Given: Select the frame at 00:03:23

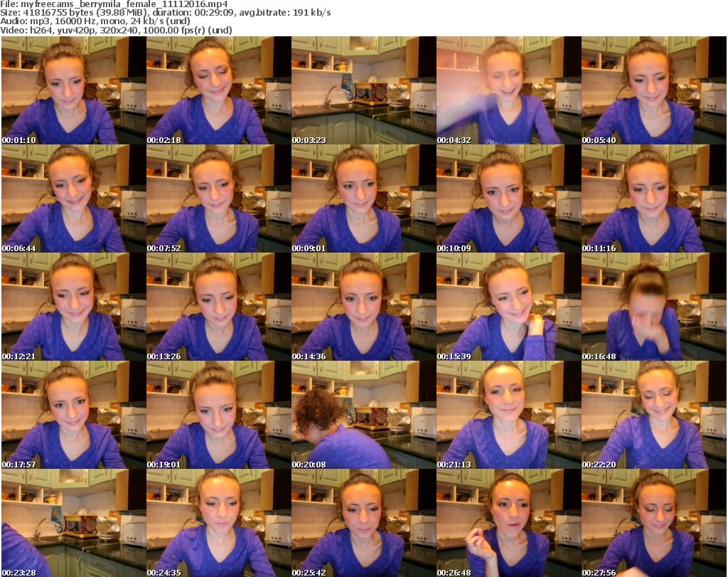Looking at the screenshot, I should (363, 90).
